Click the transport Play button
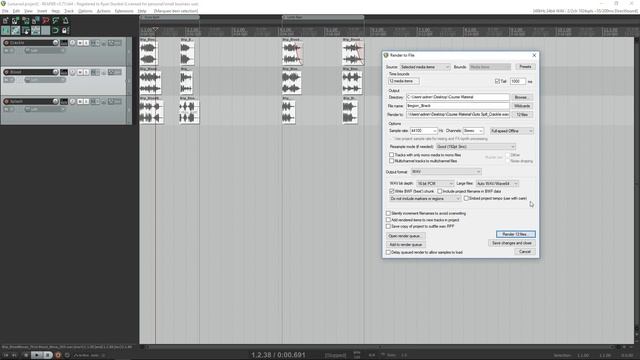The image size is (640, 360). [36, 355]
